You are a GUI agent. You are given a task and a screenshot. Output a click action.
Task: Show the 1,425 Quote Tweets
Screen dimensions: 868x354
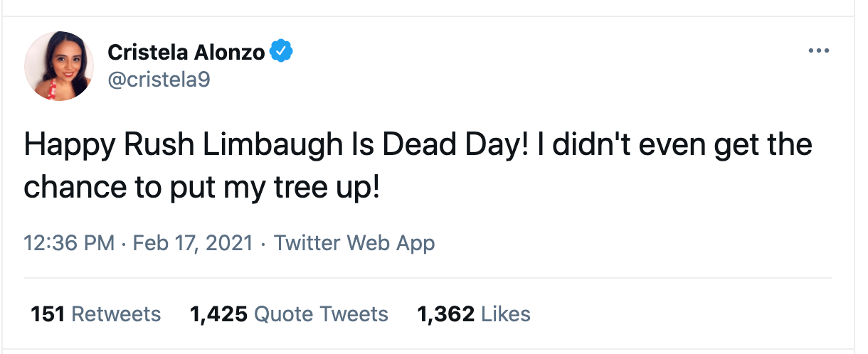289,314
